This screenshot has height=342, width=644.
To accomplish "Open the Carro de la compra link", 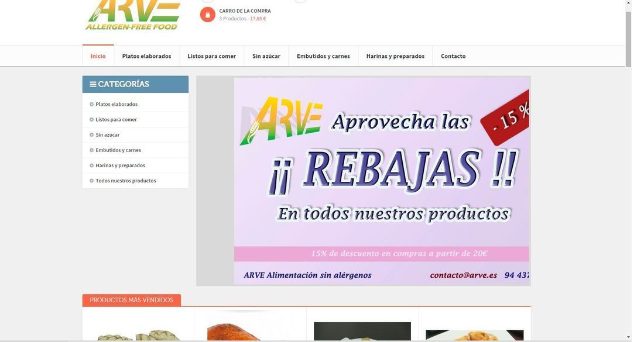I will point(245,11).
